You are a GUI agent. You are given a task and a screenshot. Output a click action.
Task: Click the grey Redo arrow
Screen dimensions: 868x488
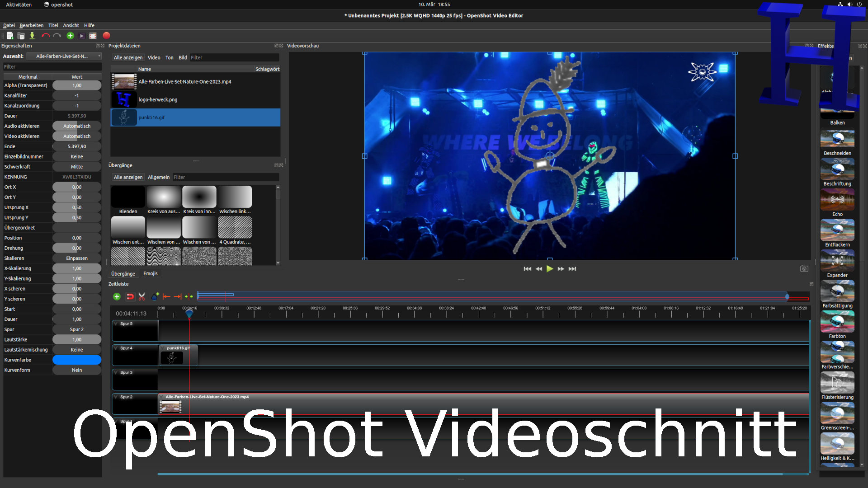click(x=57, y=36)
